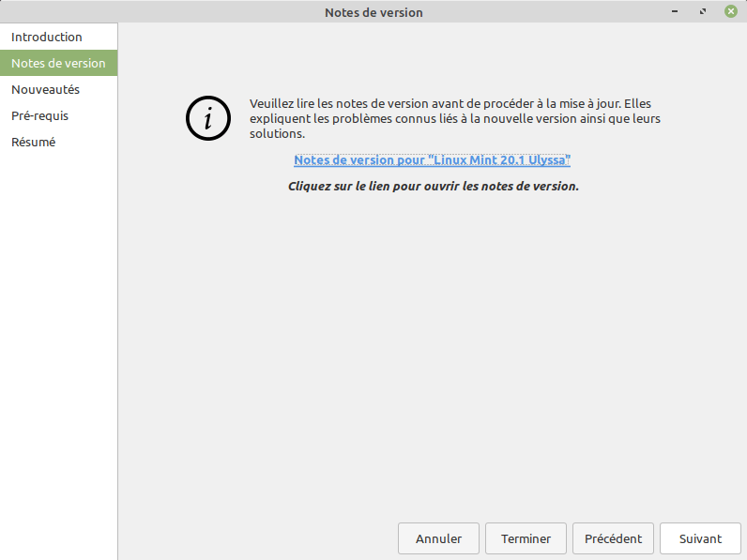Screen dimensions: 747x560
Task: Select Notes de version in the sidebar
Action: pyautogui.click(x=58, y=63)
